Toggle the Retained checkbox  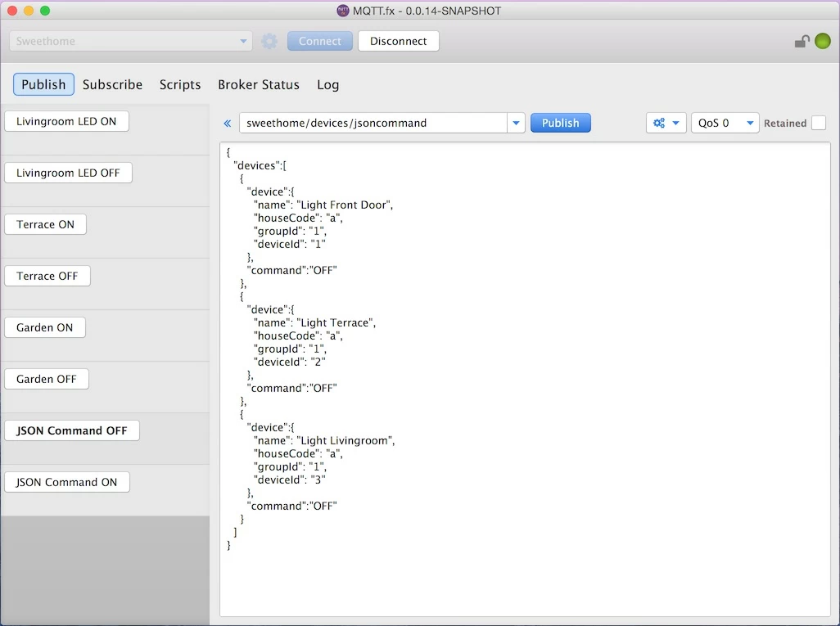[819, 124]
